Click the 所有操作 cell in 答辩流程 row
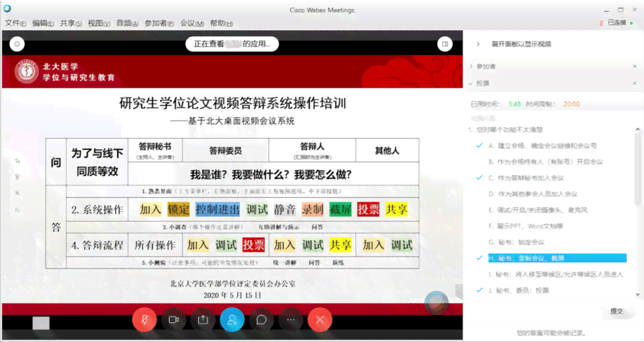Viewport: 644px width, 342px height. [x=155, y=245]
